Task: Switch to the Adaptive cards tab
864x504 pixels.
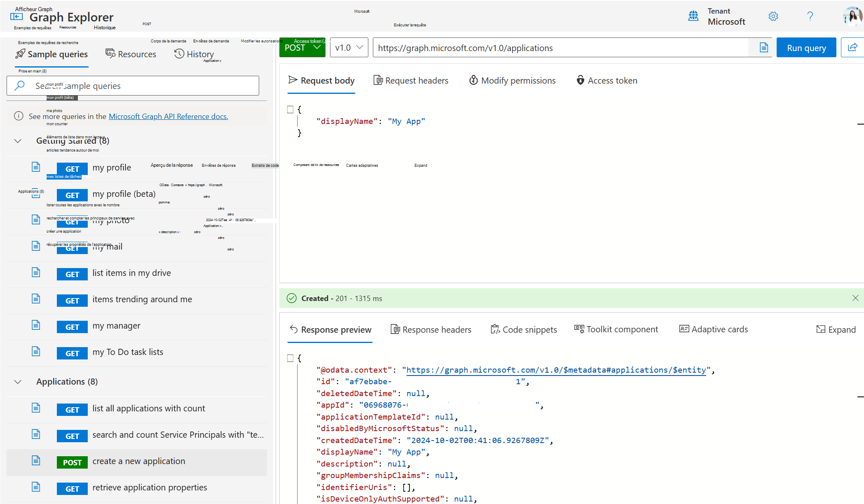Action: [x=713, y=329]
